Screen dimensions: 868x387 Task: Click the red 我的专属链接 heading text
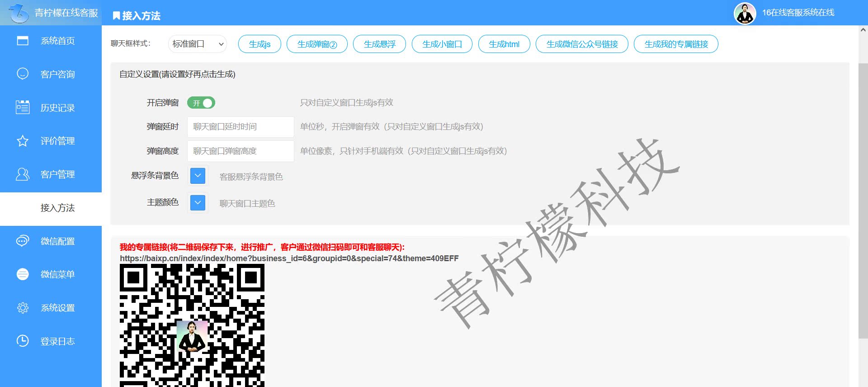point(262,247)
